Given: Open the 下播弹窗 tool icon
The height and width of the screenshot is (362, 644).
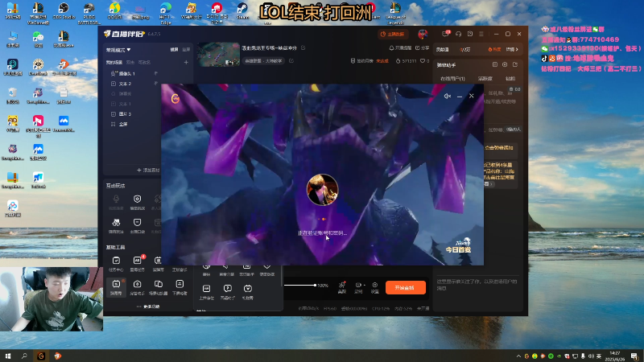Looking at the screenshot, I should tap(180, 287).
